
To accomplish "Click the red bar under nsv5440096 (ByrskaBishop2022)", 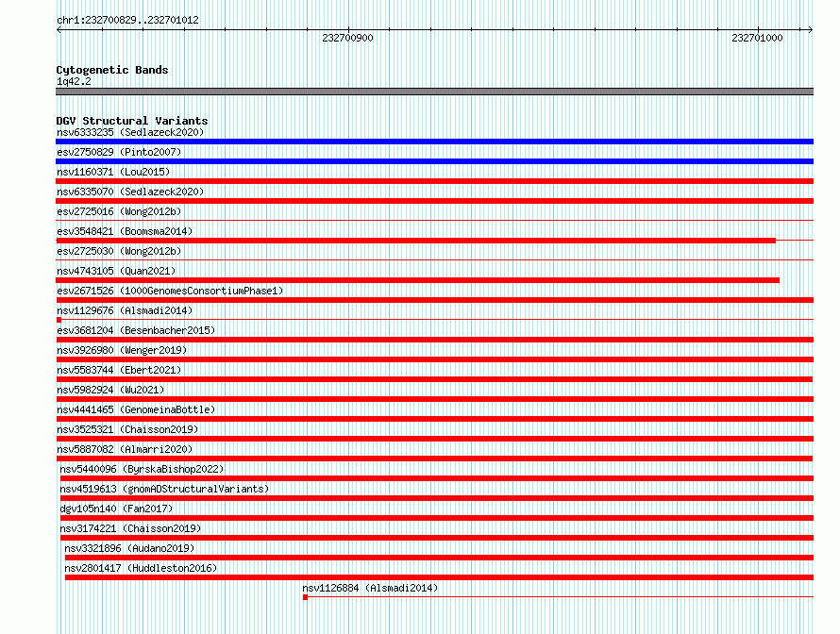I will [x=437, y=478].
